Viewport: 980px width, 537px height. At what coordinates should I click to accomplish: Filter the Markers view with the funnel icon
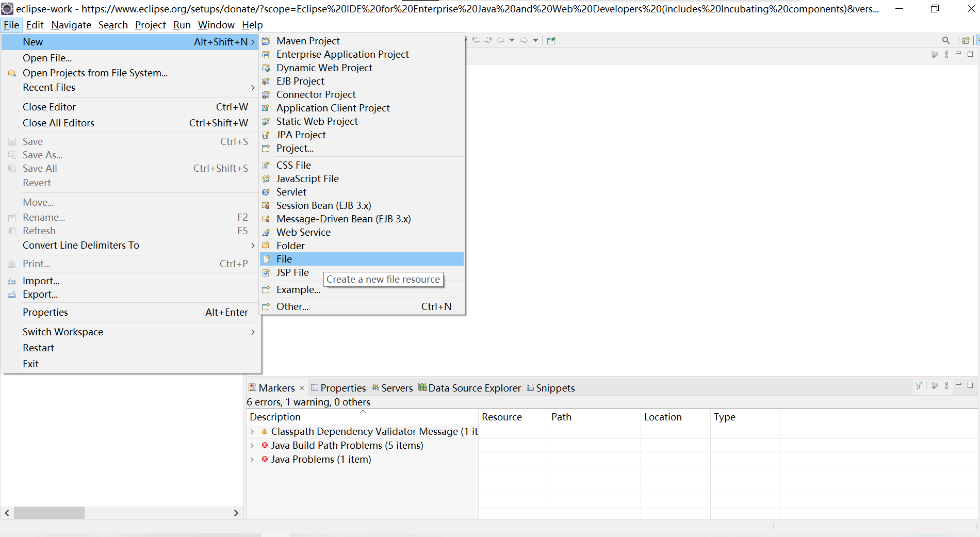pos(918,385)
